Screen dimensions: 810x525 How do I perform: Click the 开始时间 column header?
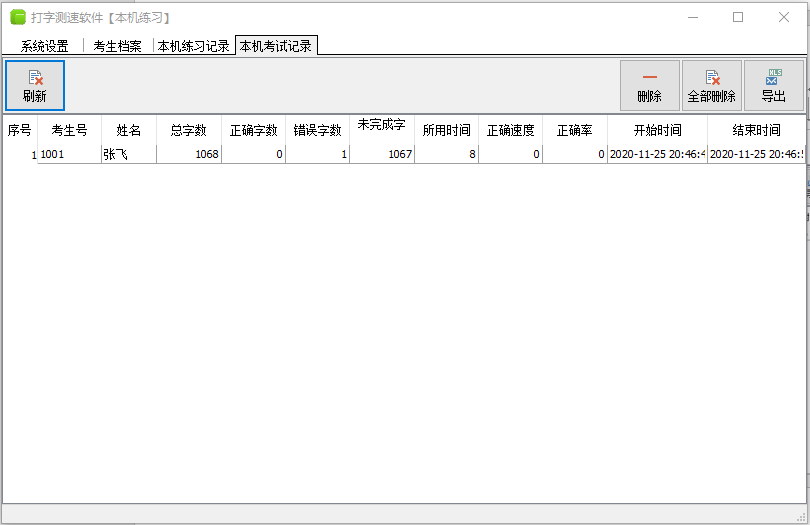[x=657, y=130]
